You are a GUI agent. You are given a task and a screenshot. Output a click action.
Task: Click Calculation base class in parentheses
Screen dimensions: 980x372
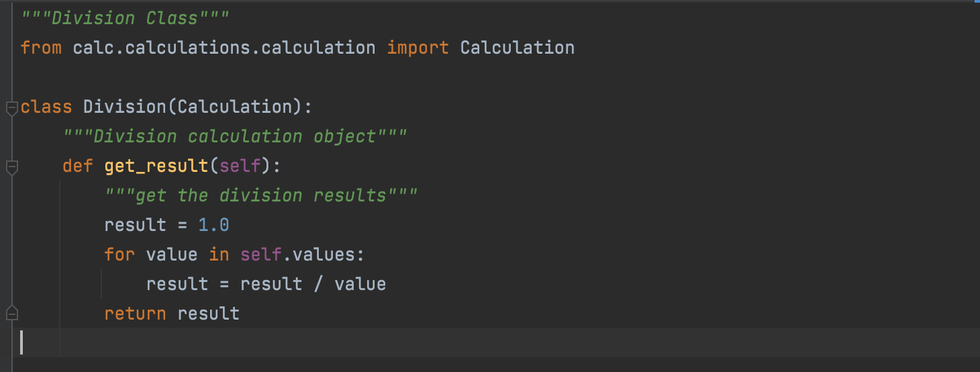234,107
